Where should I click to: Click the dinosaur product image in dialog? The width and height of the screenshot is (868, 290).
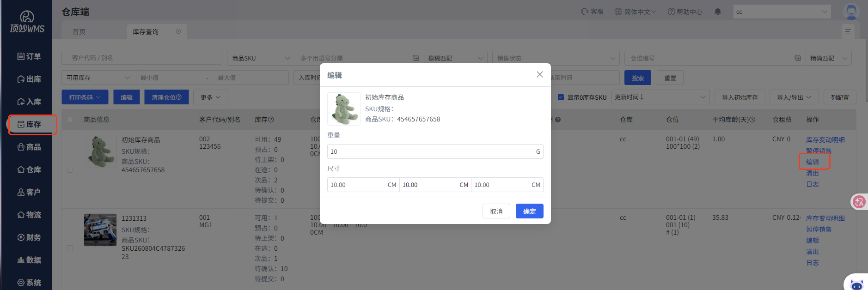pos(344,109)
